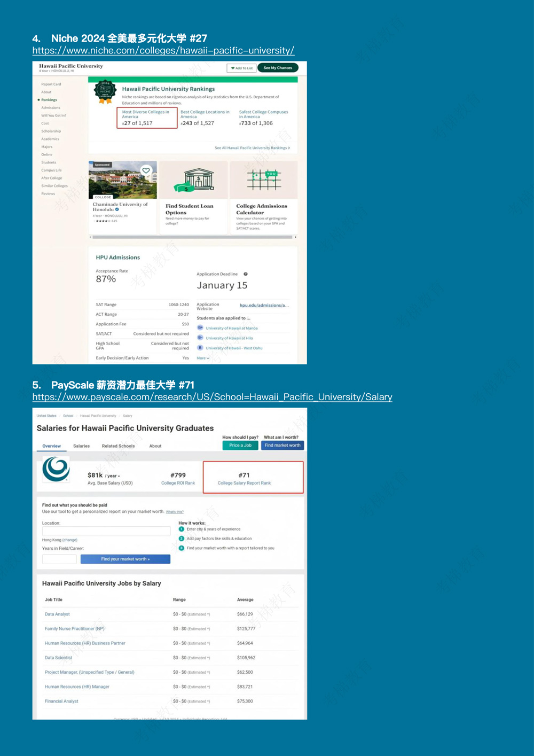Click the Find your market worth button
This screenshot has height=756, width=534.
(125, 559)
